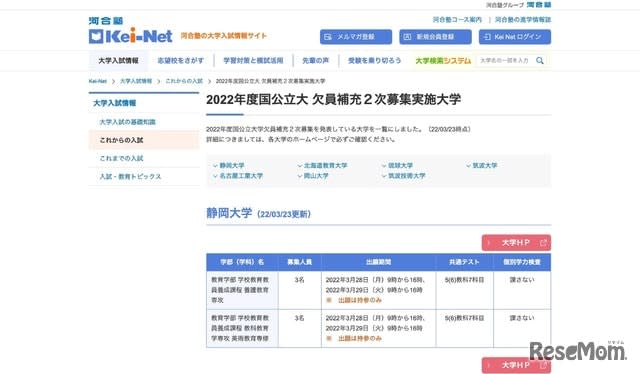Click the これからの入試 breadcrumb link

(x=184, y=81)
